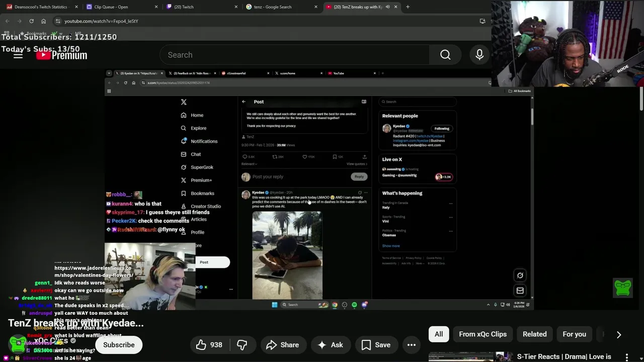Close the TenZ breaks up YouTube tab

395,7
